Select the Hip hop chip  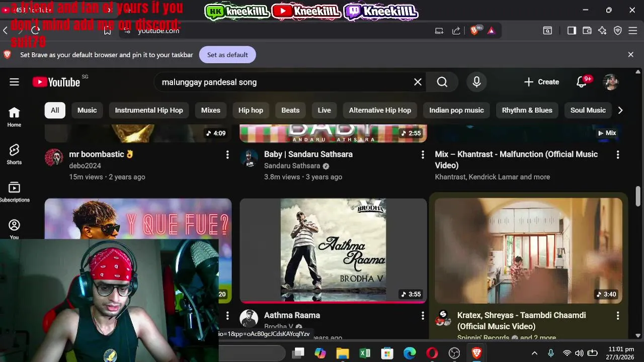coord(251,110)
